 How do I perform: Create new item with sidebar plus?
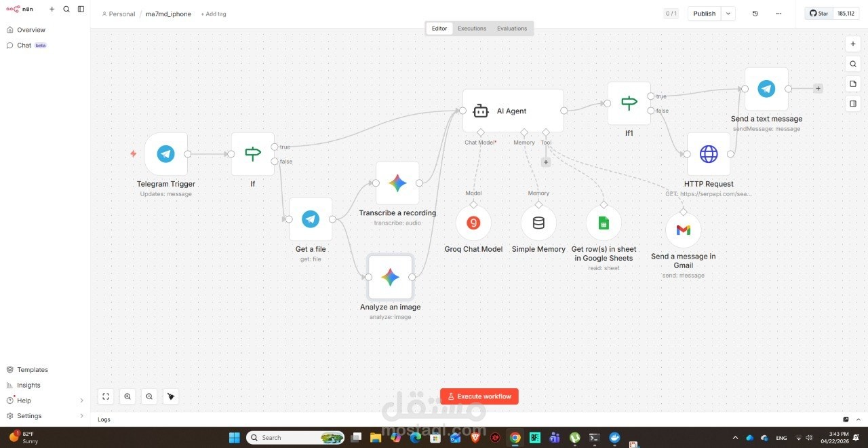(52, 10)
